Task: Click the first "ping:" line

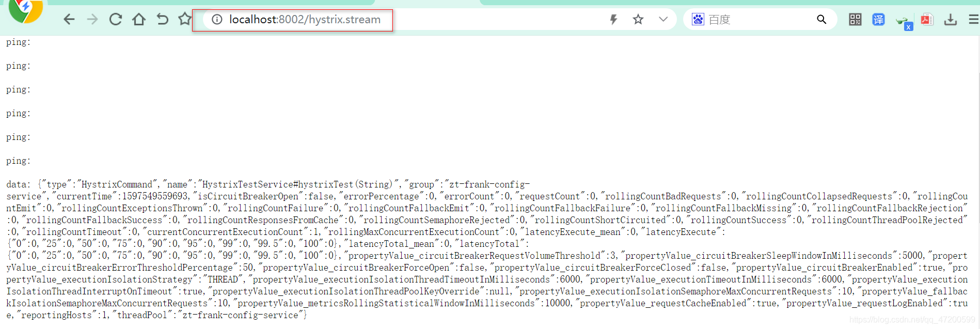Action: click(18, 42)
